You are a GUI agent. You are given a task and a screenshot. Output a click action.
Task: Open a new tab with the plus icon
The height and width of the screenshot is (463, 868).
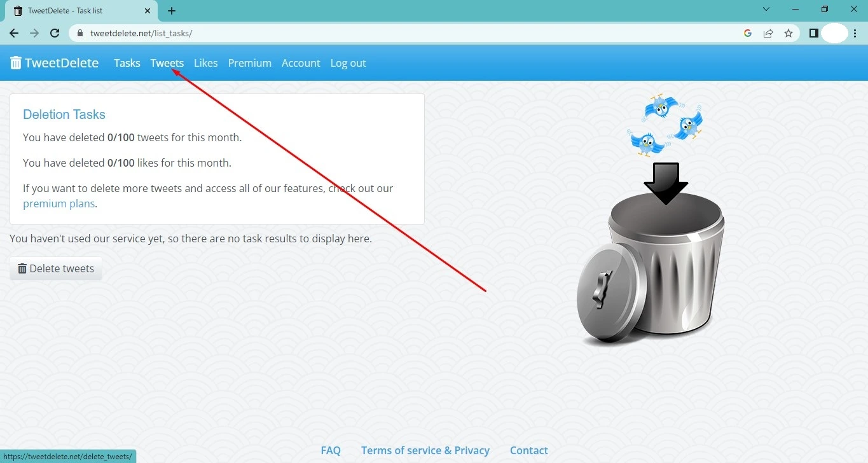(172, 11)
